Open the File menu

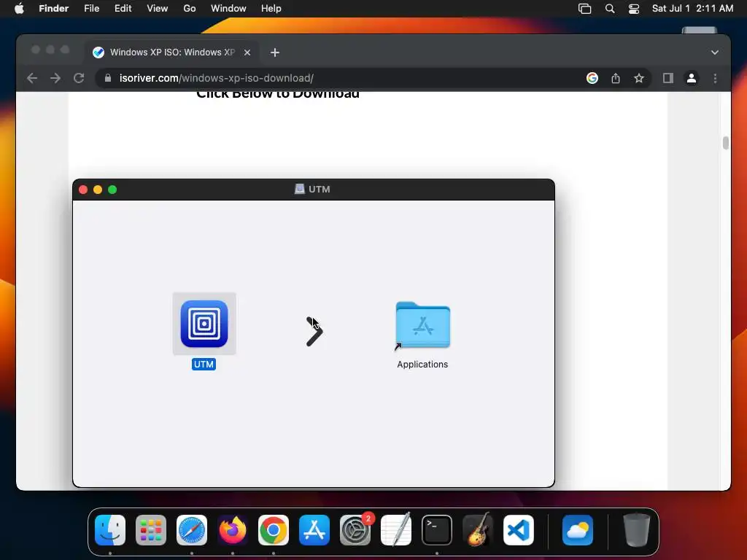pos(91,9)
